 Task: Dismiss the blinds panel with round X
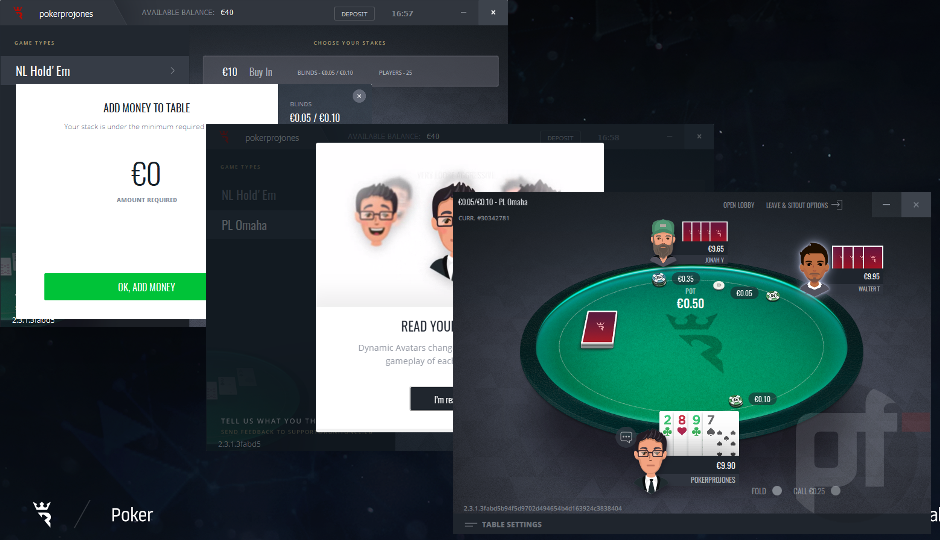(359, 96)
